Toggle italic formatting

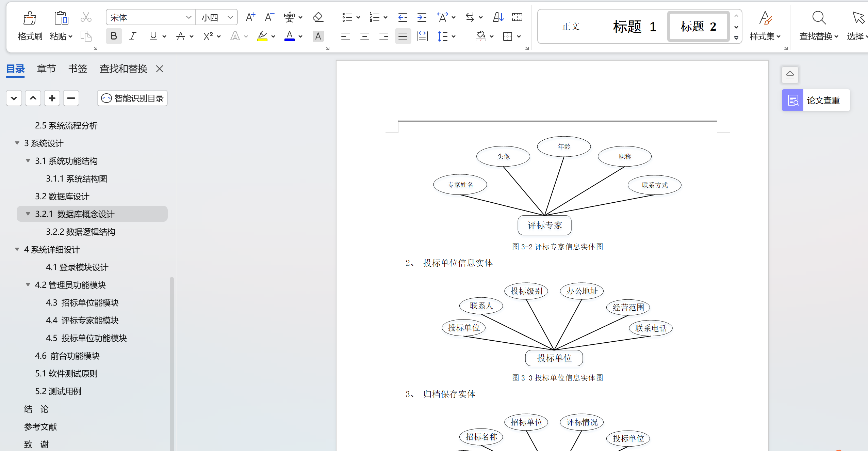133,36
